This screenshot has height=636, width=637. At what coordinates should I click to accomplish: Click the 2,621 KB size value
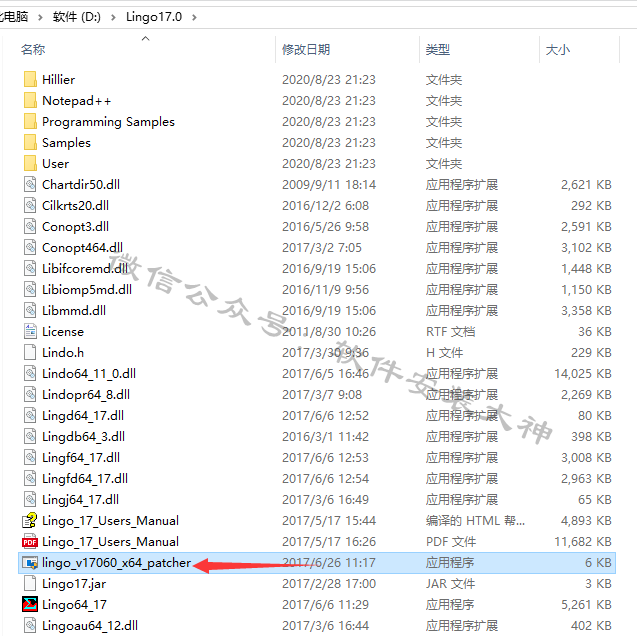click(x=586, y=185)
